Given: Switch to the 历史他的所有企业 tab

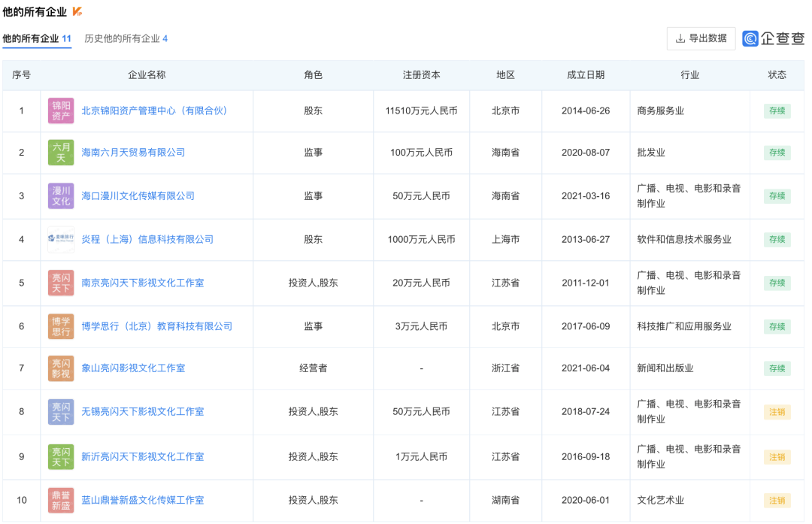Looking at the screenshot, I should [x=126, y=39].
